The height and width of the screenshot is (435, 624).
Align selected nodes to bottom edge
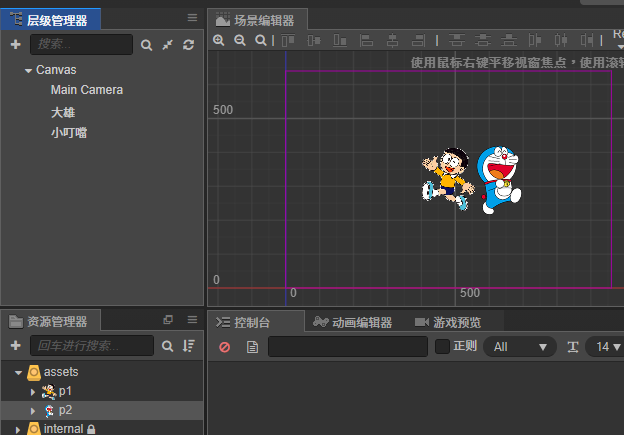[x=340, y=40]
